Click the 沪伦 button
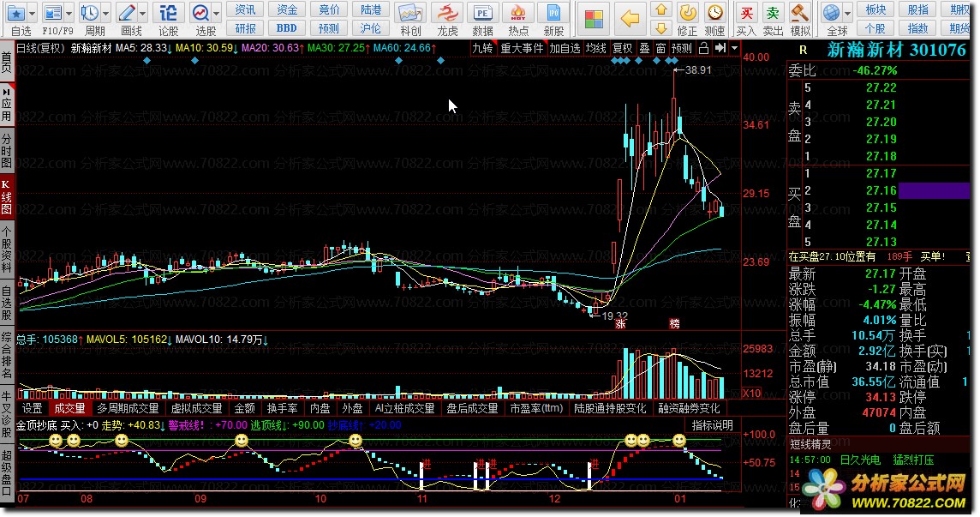 (371, 28)
